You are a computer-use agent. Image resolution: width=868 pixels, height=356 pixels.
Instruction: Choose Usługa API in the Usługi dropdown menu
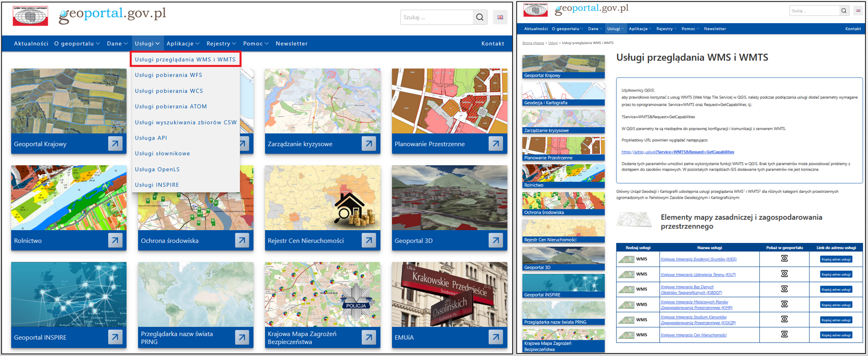point(151,138)
